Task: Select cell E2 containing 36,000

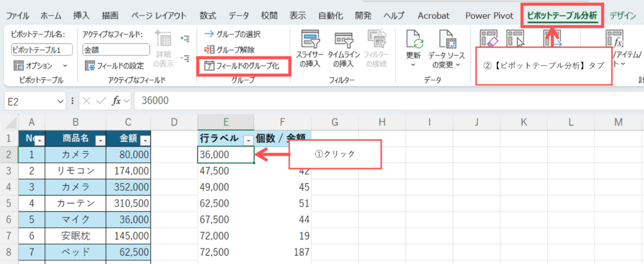Action: pos(225,154)
